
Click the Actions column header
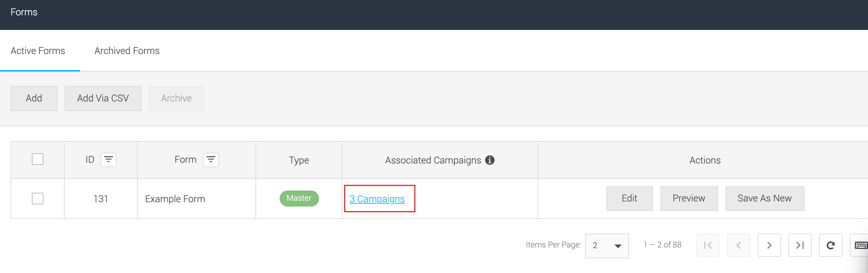point(705,160)
